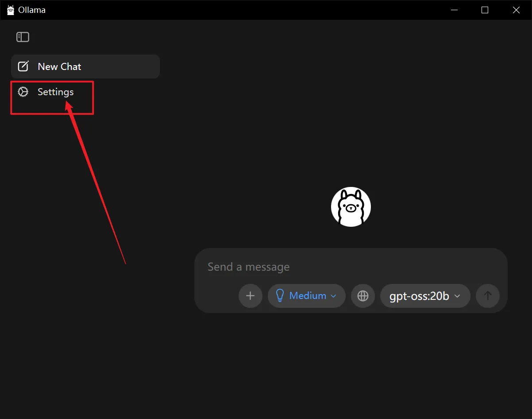The width and height of the screenshot is (532, 419).
Task: Maximize the Ollama window
Action: click(485, 10)
